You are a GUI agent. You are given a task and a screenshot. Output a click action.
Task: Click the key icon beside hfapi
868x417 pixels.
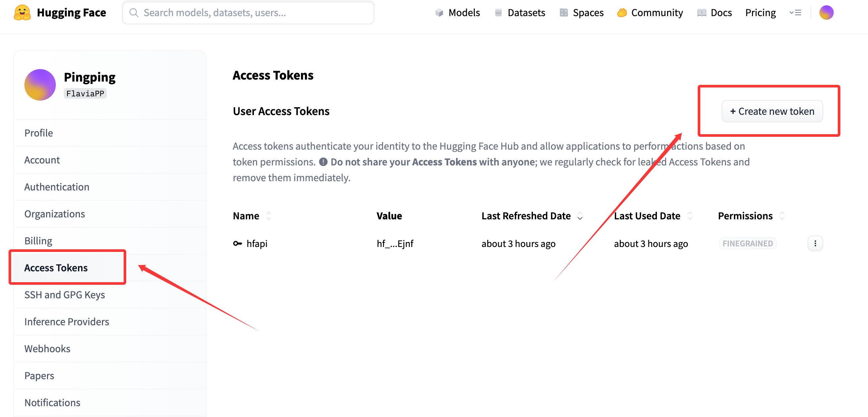[238, 243]
